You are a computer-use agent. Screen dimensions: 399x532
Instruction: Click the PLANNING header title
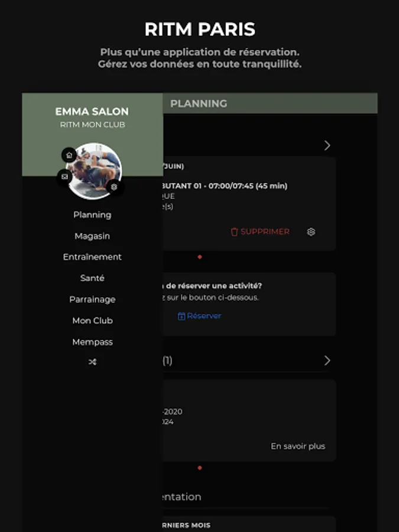[x=199, y=103]
